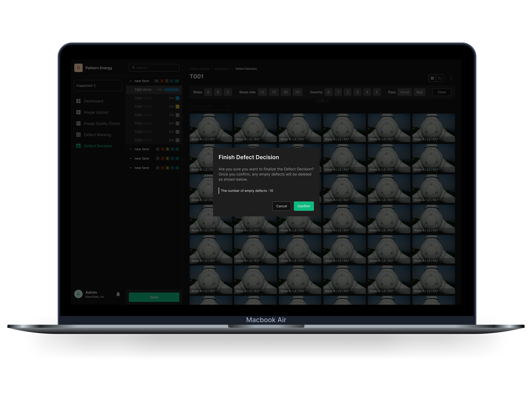Click the Admin avatar icon
Image resolution: width=532 pixels, height=399 pixels.
pos(79,294)
